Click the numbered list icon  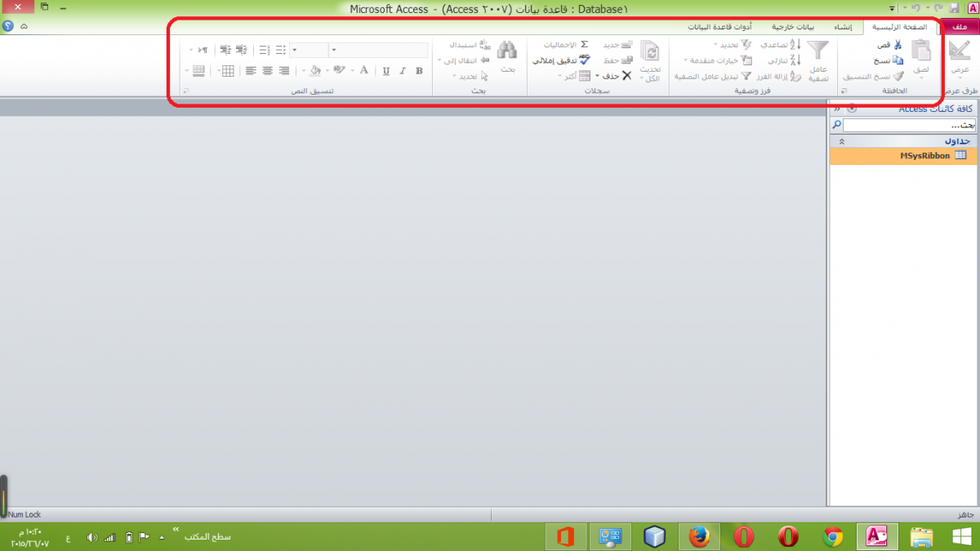pyautogui.click(x=264, y=50)
